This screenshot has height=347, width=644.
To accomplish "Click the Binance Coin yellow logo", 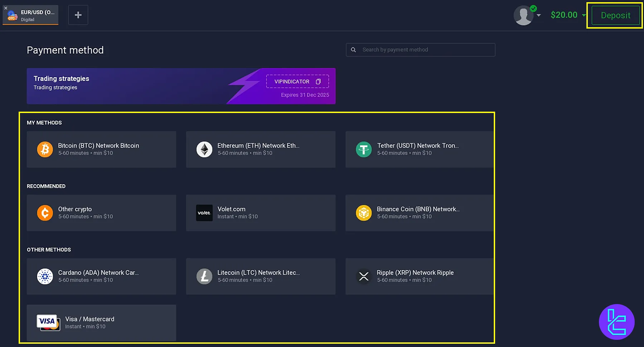I will pyautogui.click(x=364, y=213).
